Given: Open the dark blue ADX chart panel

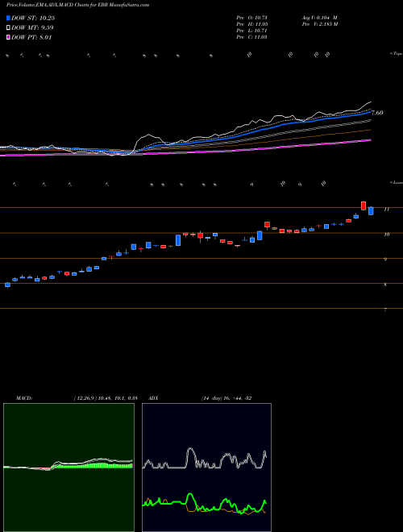Looking at the screenshot, I should point(206,468).
